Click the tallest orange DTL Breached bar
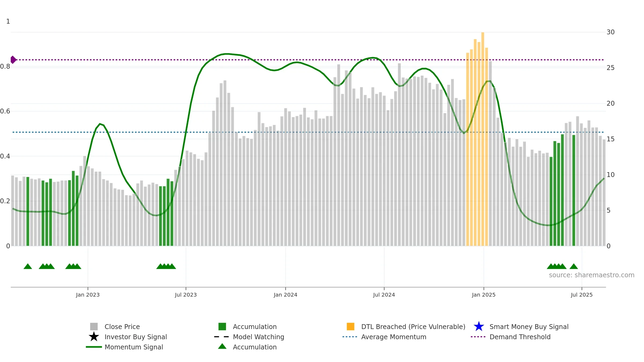This screenshot has width=644, height=362. (x=483, y=139)
